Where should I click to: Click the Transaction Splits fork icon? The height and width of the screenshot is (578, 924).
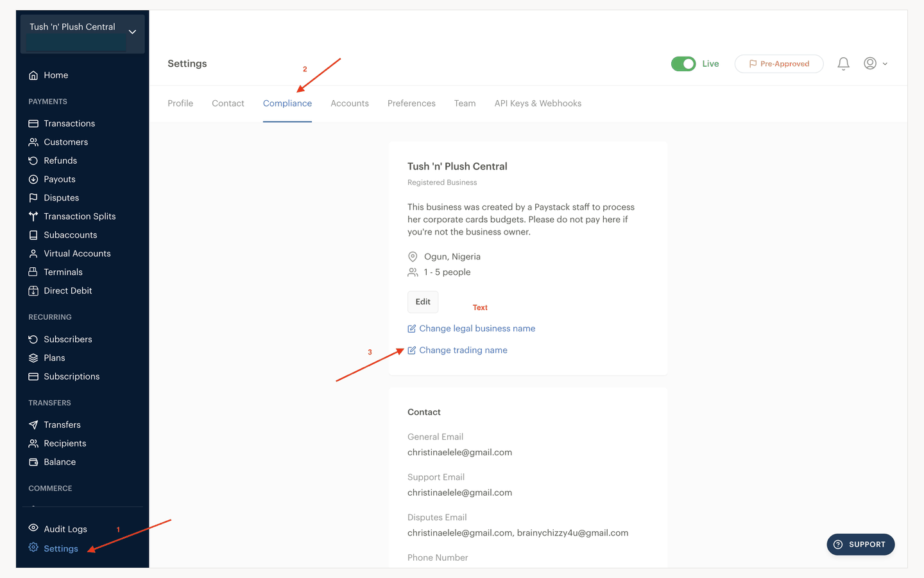pos(33,216)
